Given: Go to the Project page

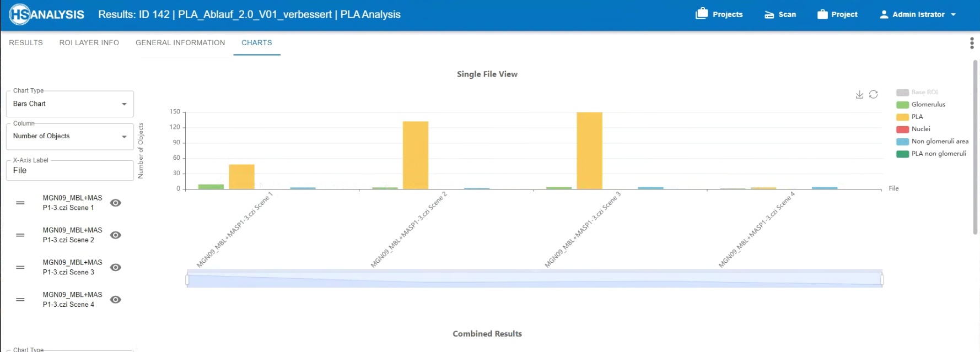Looking at the screenshot, I should (837, 15).
